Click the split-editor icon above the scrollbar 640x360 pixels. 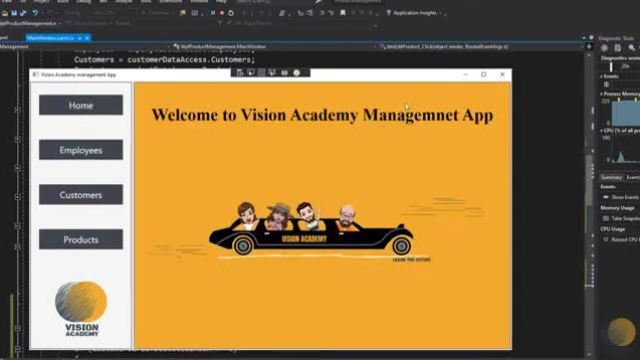589,47
